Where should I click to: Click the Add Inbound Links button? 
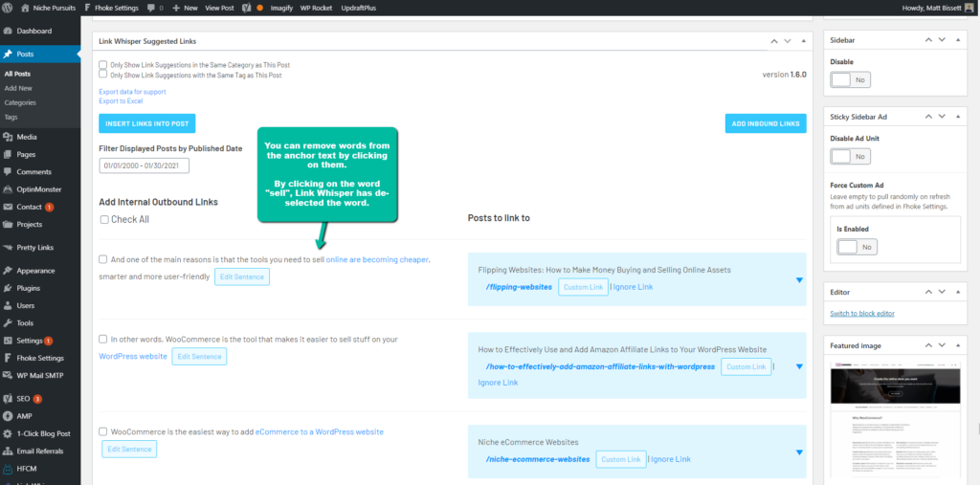766,123
